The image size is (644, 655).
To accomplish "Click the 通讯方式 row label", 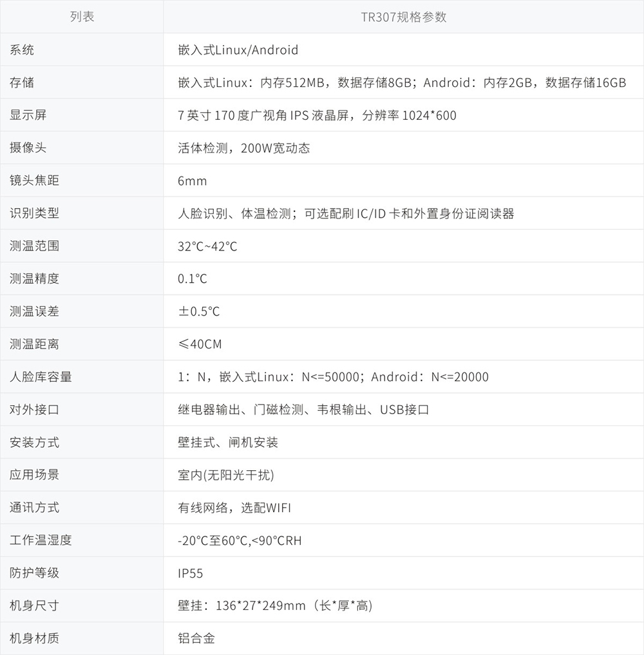I will (35, 508).
